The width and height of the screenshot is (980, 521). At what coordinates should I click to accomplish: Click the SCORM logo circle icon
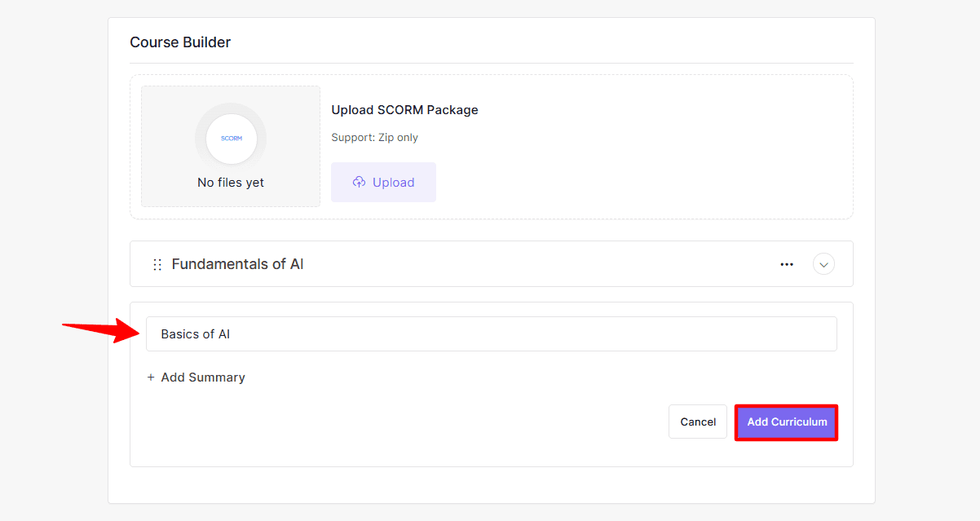(232, 139)
